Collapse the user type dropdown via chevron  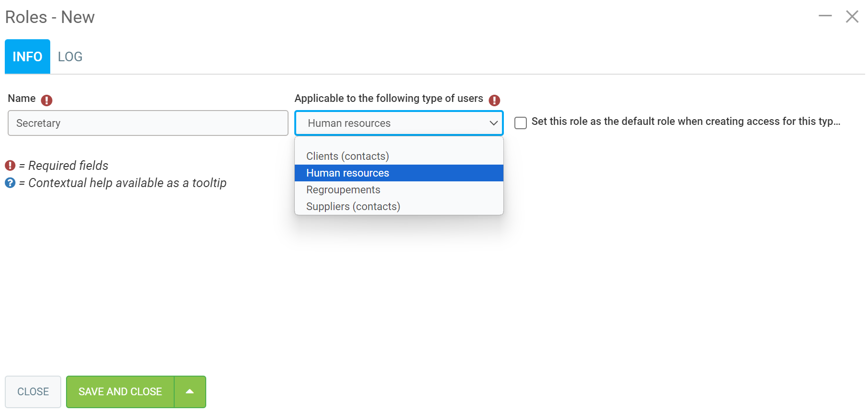pyautogui.click(x=493, y=123)
